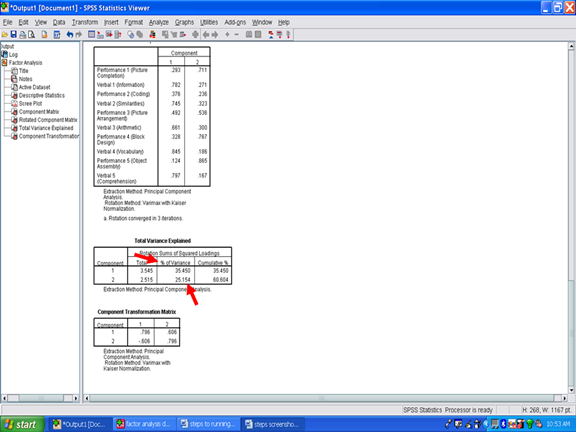Select Descriptive Statistics in the outline tree
576x432 pixels.
click(x=42, y=96)
